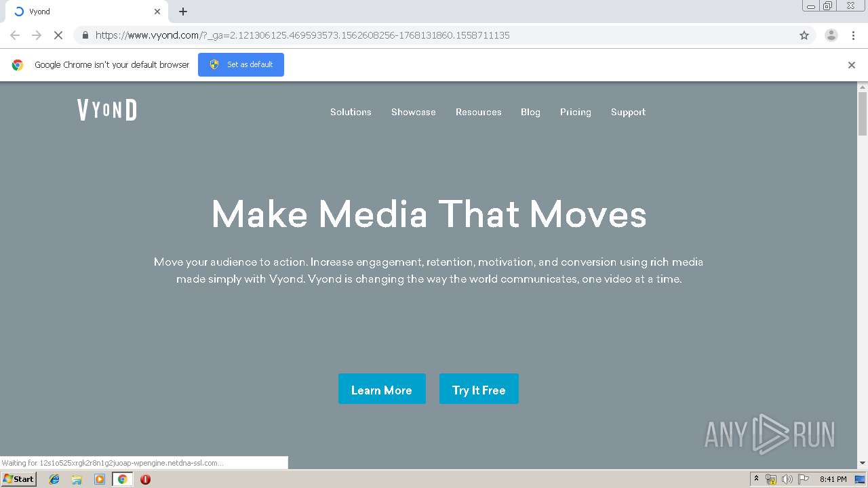Image resolution: width=868 pixels, height=488 pixels.
Task: Open a new tab with plus button
Action: click(183, 12)
